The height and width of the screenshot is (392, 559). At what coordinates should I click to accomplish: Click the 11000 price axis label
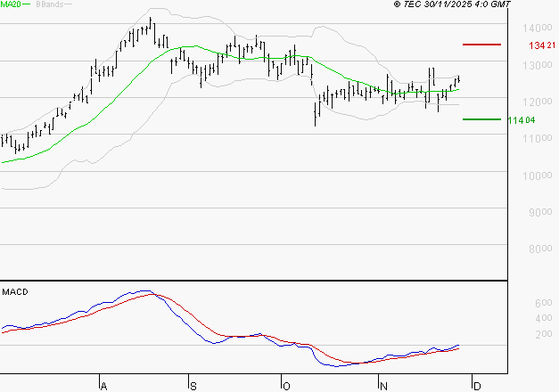pos(538,138)
